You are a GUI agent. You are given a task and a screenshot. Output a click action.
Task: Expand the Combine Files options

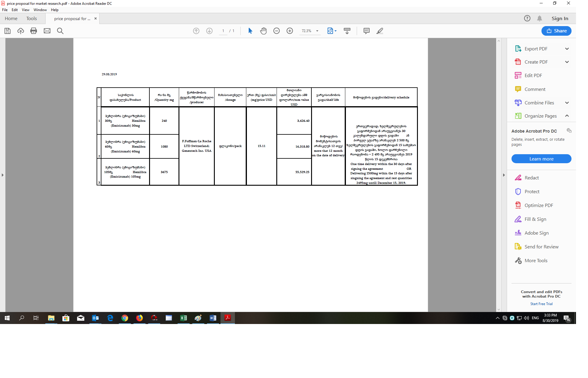[x=567, y=103]
